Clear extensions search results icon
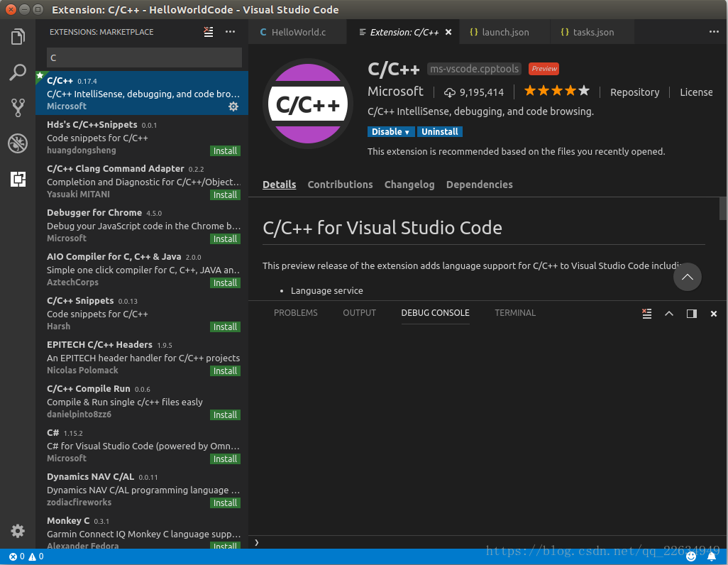 (x=209, y=32)
